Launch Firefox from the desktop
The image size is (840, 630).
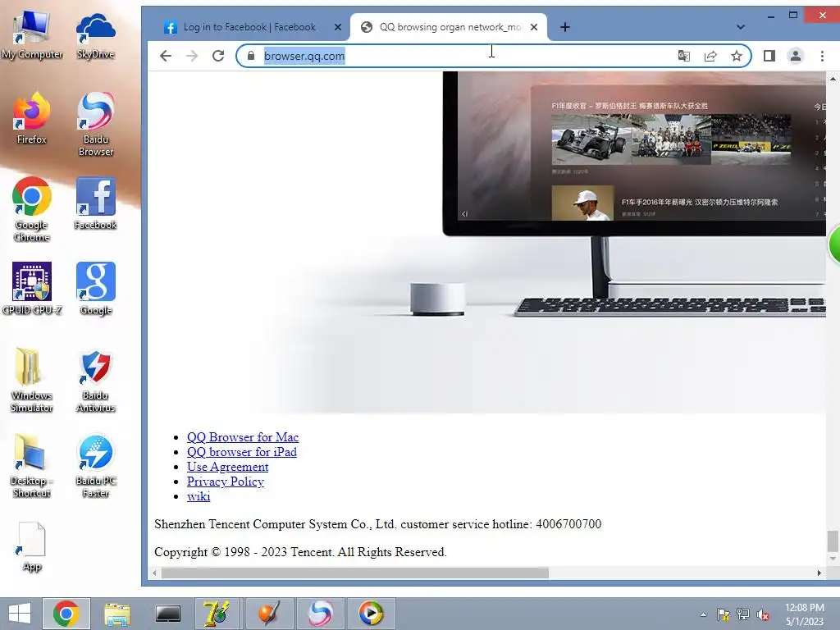tap(32, 118)
